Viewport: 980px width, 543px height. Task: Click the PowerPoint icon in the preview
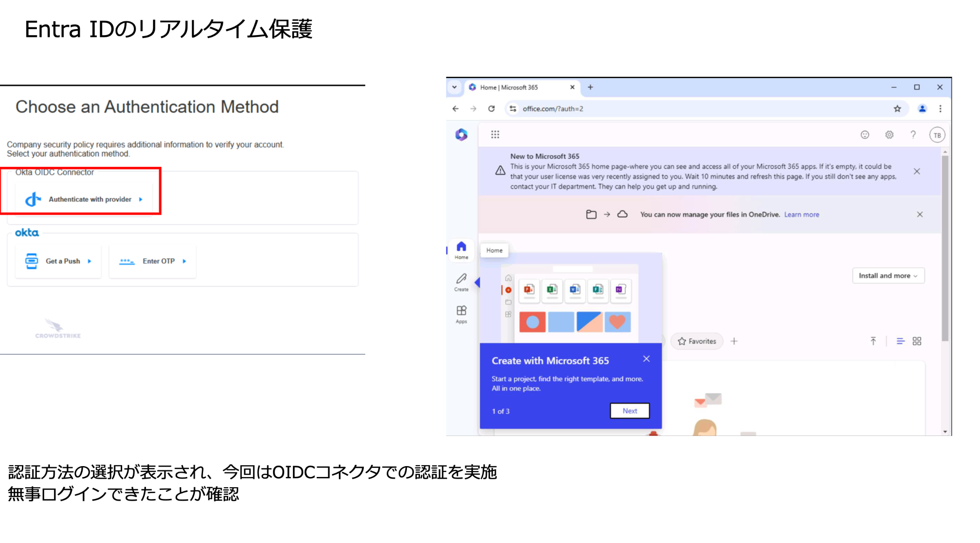(x=529, y=290)
